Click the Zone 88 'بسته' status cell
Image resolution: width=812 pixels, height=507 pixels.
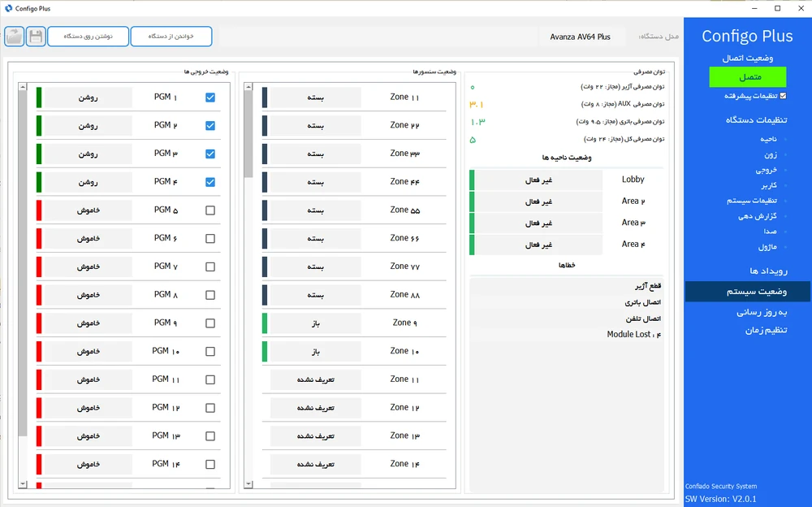[x=315, y=295]
